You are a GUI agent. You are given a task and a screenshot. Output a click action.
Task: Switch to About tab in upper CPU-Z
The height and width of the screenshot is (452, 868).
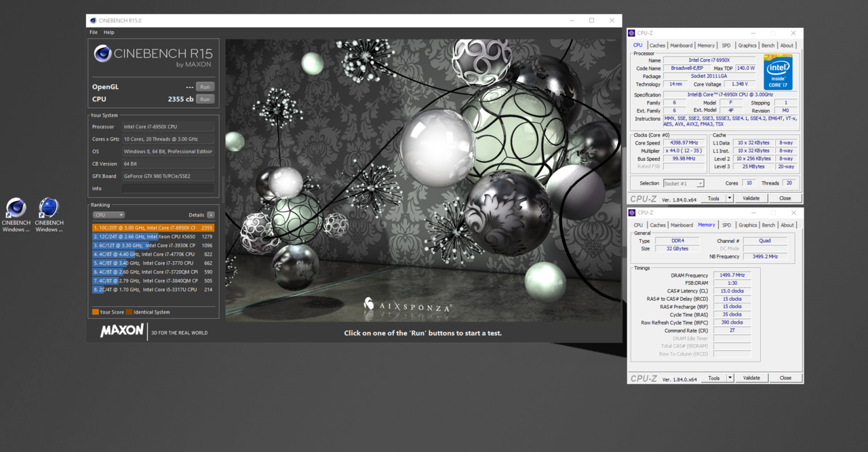pyautogui.click(x=787, y=45)
